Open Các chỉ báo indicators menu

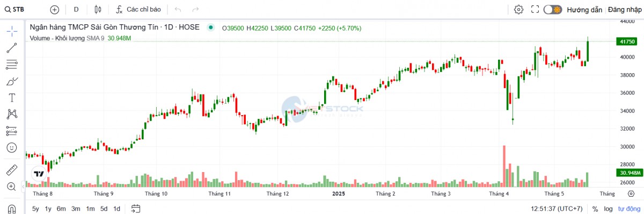pyautogui.click(x=138, y=9)
